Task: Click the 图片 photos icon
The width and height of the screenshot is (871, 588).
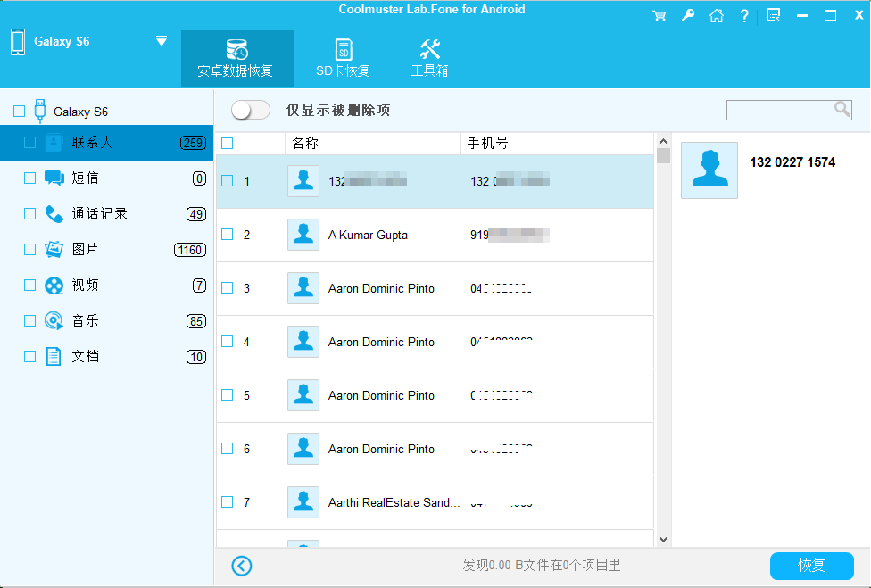Action: (x=54, y=249)
